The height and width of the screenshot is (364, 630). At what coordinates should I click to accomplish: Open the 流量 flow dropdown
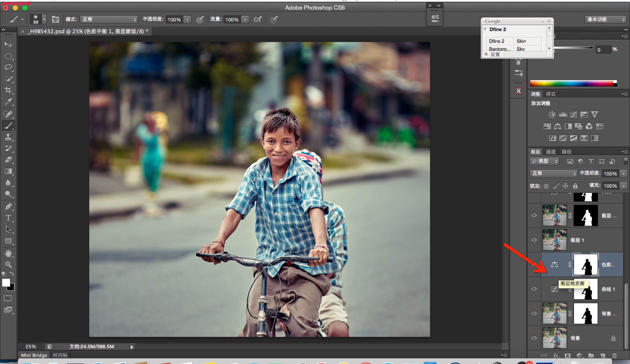click(245, 19)
